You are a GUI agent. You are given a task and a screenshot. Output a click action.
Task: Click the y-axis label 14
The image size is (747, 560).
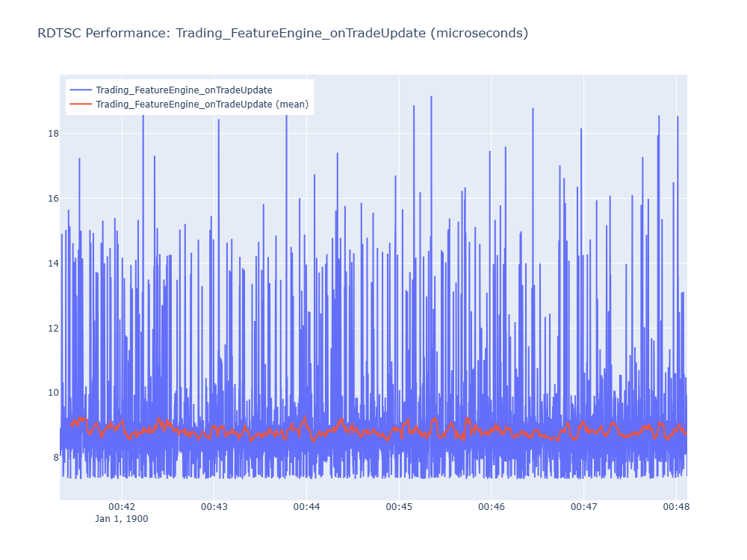click(x=53, y=264)
